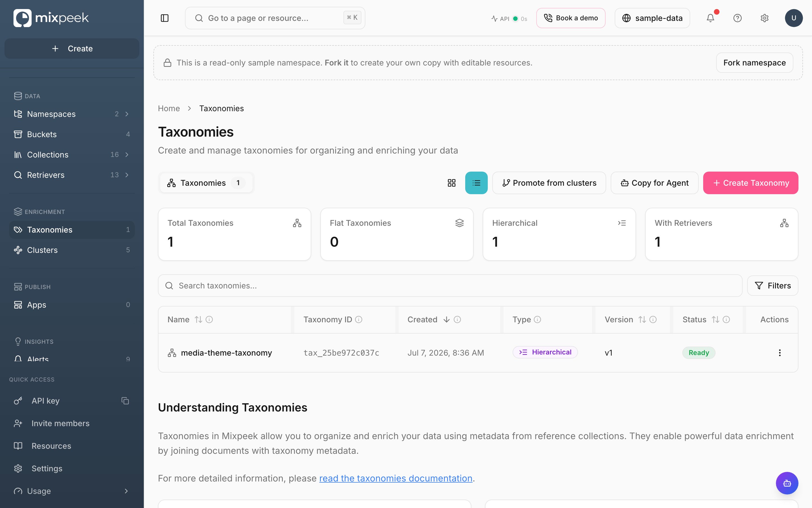Switch to grid view
This screenshot has height=508, width=812.
point(452,183)
